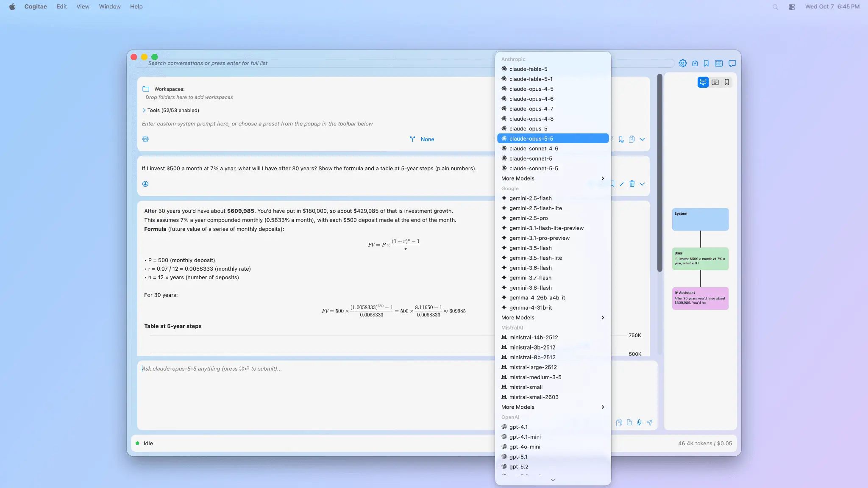Choose ministral-8b-2512 model

tap(553, 357)
